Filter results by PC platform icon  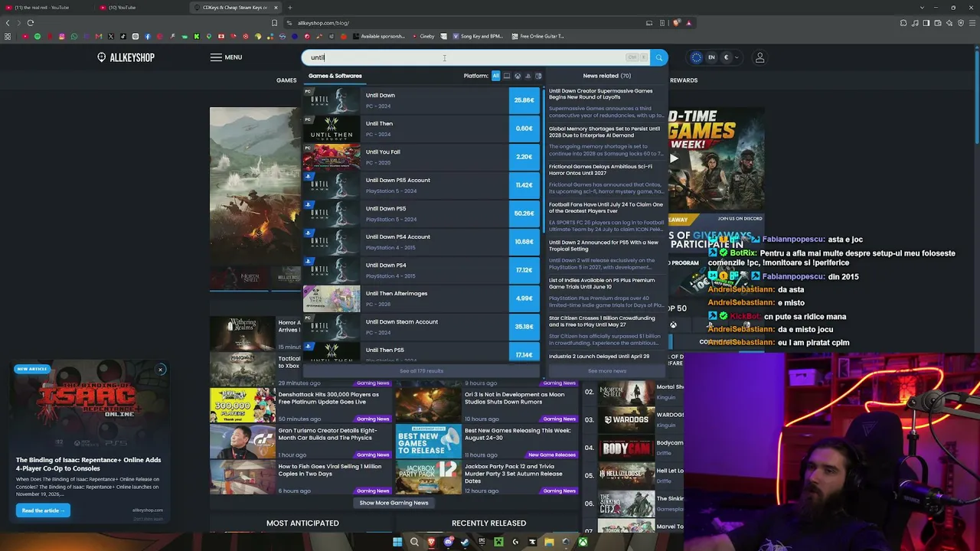click(x=506, y=76)
